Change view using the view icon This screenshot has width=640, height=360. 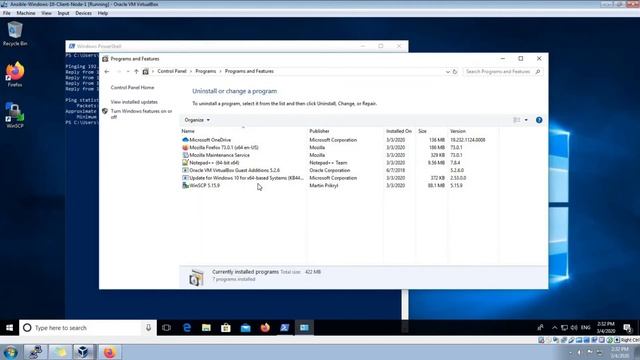(517, 120)
